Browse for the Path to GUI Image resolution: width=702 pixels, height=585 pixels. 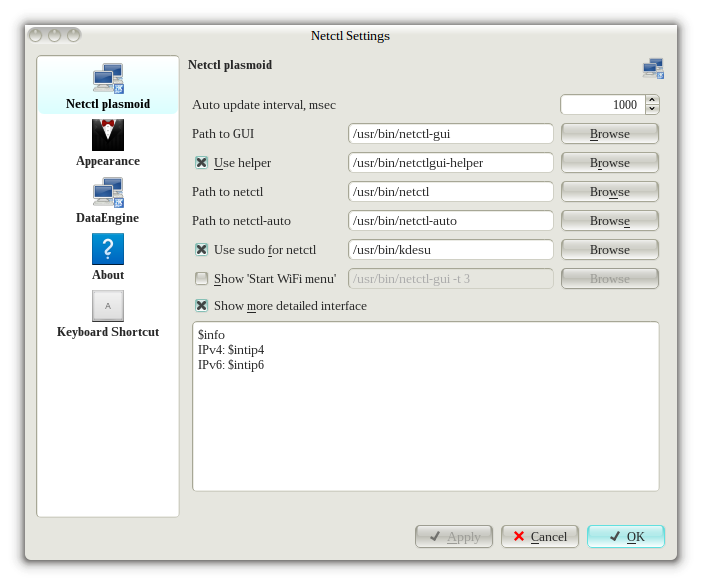[x=609, y=133]
